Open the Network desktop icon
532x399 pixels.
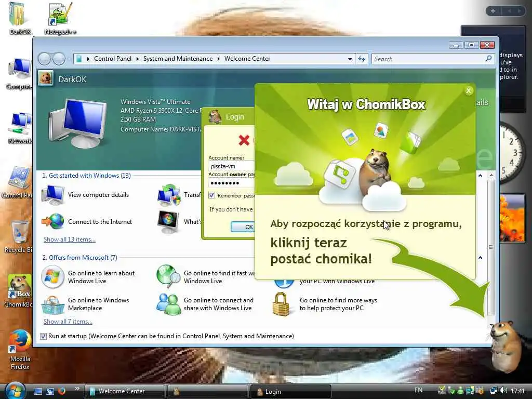coord(20,128)
